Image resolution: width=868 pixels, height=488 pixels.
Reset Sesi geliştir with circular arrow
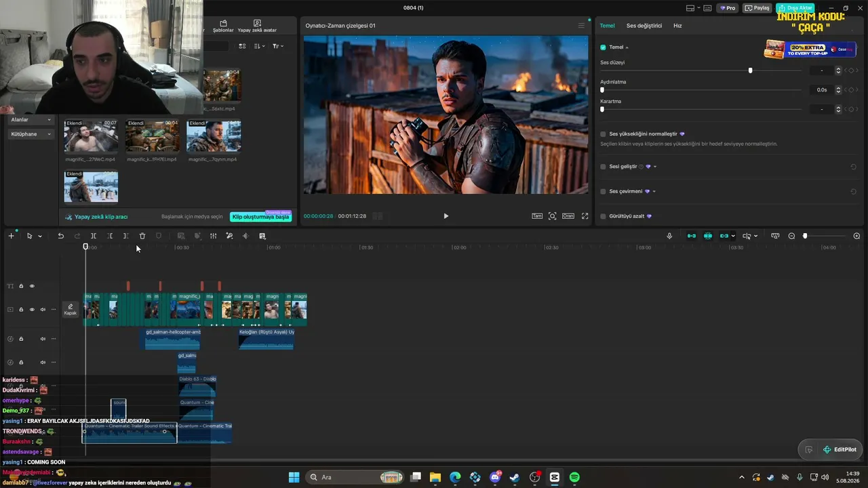(x=853, y=167)
